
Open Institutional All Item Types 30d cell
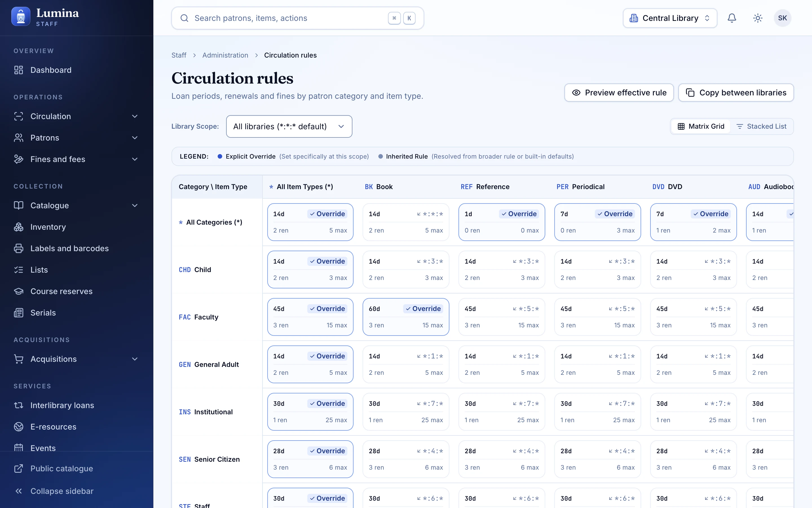click(x=310, y=411)
